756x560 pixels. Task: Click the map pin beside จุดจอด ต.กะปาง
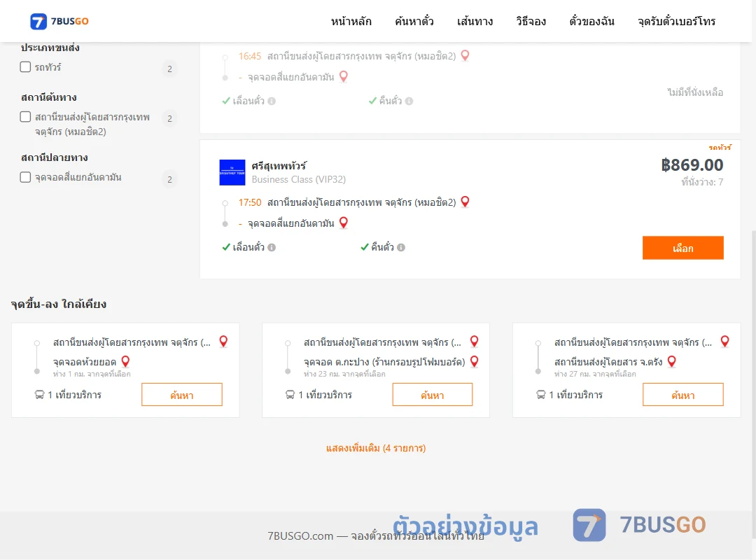point(475,361)
